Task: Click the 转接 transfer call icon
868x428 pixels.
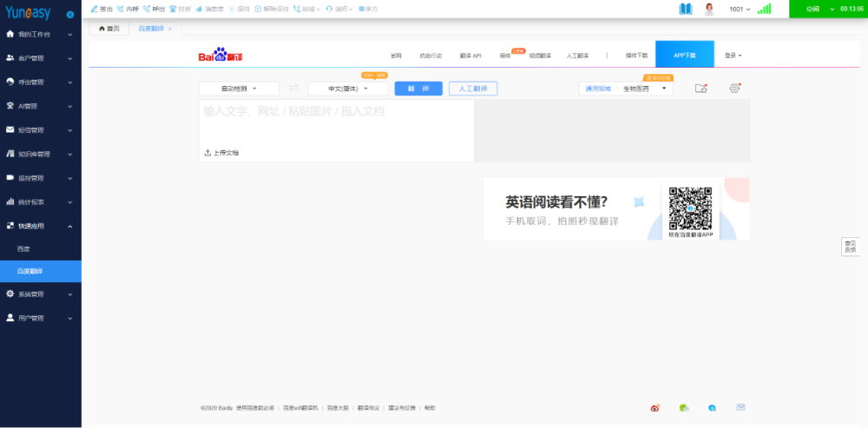Action: (x=297, y=9)
